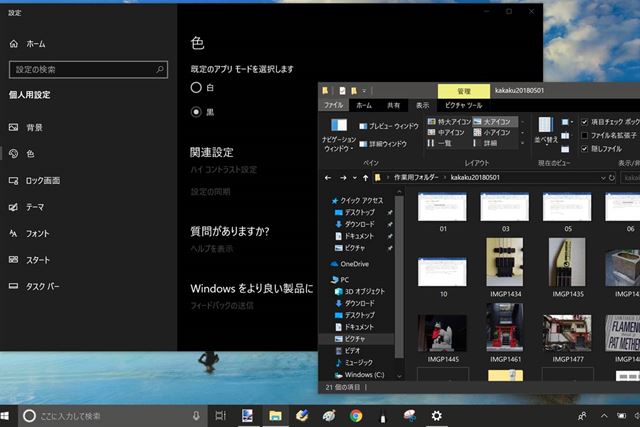Open Task View on the taskbar

click(x=220, y=416)
